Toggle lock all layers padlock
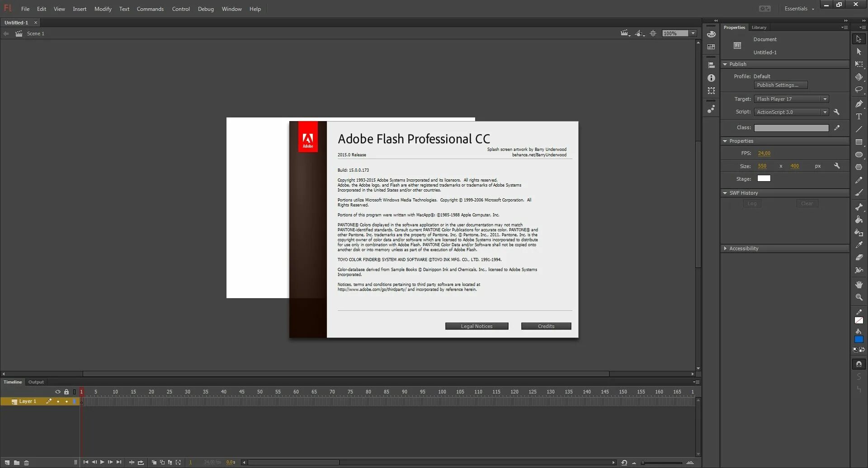This screenshot has width=868, height=468. (x=66, y=392)
